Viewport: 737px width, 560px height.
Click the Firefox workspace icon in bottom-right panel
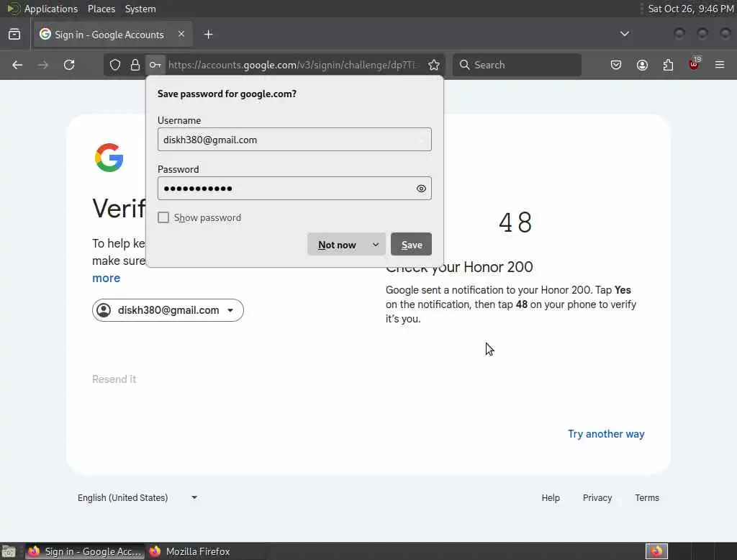656,551
